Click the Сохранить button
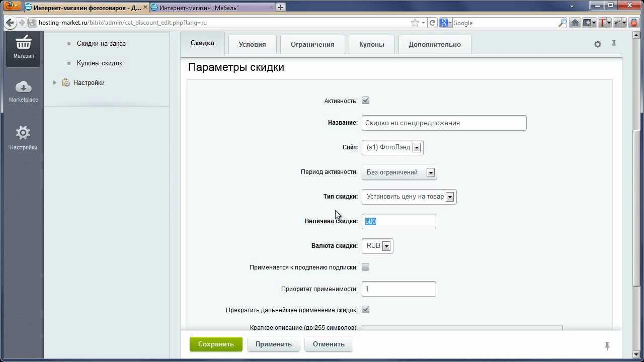Viewport: 644px width, 362px height. tap(216, 344)
